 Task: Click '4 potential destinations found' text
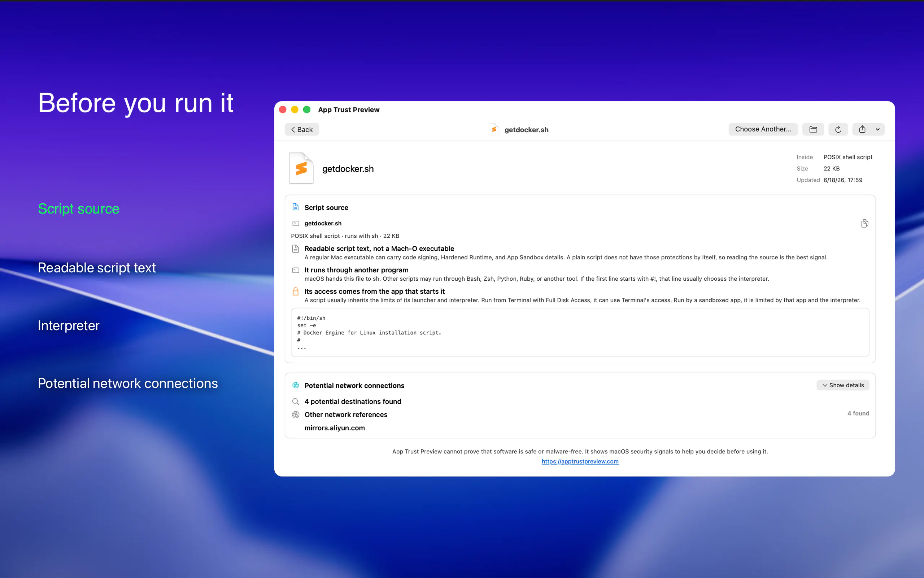pyautogui.click(x=352, y=401)
